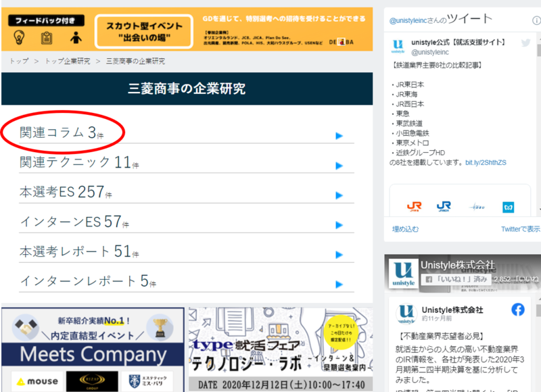541x392 pixels.
Task: Open the bit.ly link in the tweet
Action: coord(486,163)
